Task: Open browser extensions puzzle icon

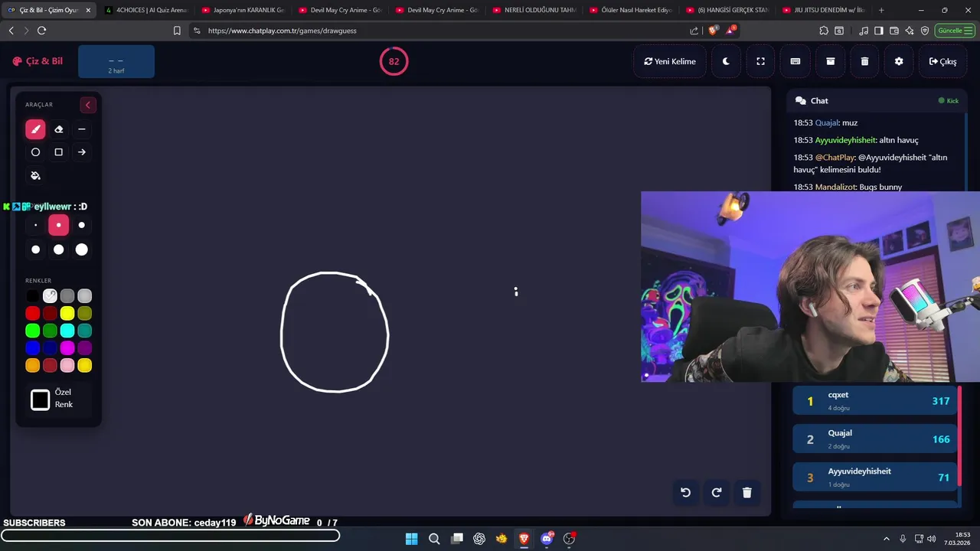Action: pyautogui.click(x=824, y=31)
